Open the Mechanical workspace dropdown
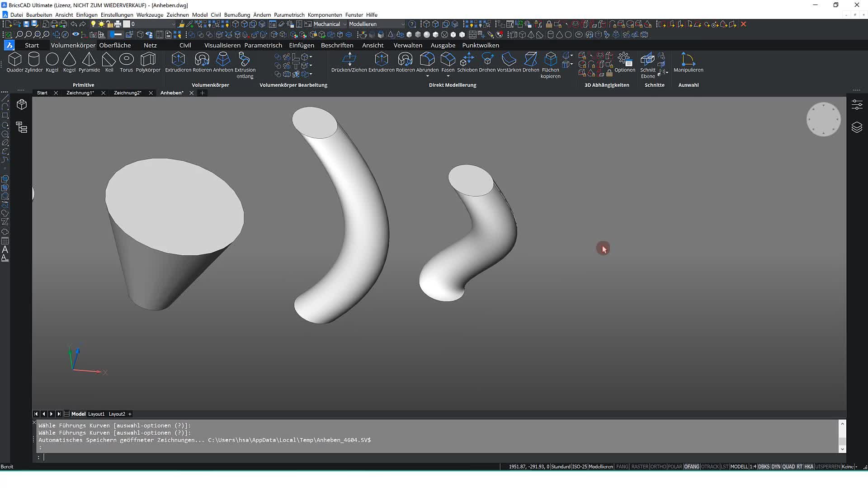 (330, 24)
